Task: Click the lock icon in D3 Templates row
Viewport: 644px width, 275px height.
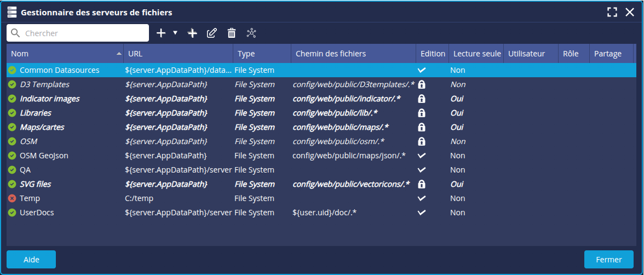Action: (422, 84)
